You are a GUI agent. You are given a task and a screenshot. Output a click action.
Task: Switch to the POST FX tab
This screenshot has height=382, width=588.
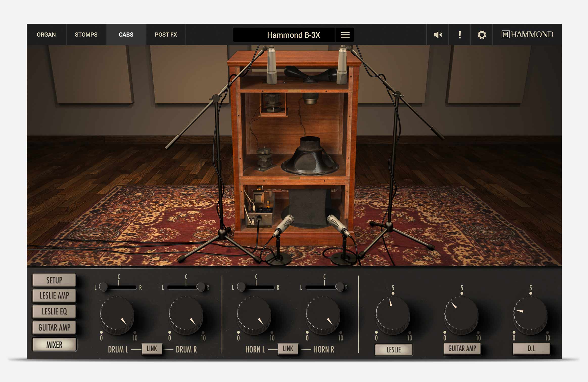click(166, 35)
